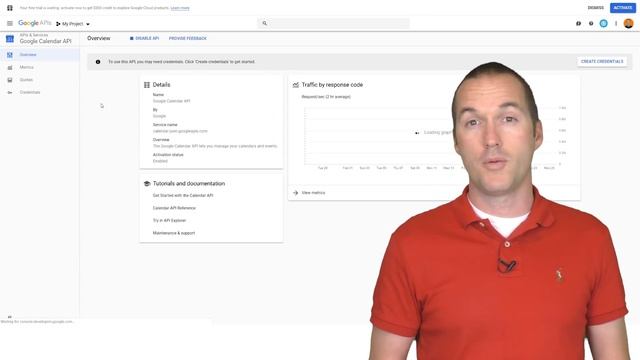The height and width of the screenshot is (360, 640).
Task: Open Maintenance & support link
Action: click(174, 233)
